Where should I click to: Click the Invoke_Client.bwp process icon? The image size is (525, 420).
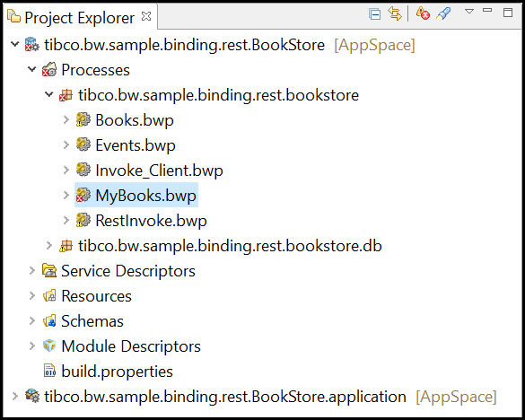(x=83, y=170)
